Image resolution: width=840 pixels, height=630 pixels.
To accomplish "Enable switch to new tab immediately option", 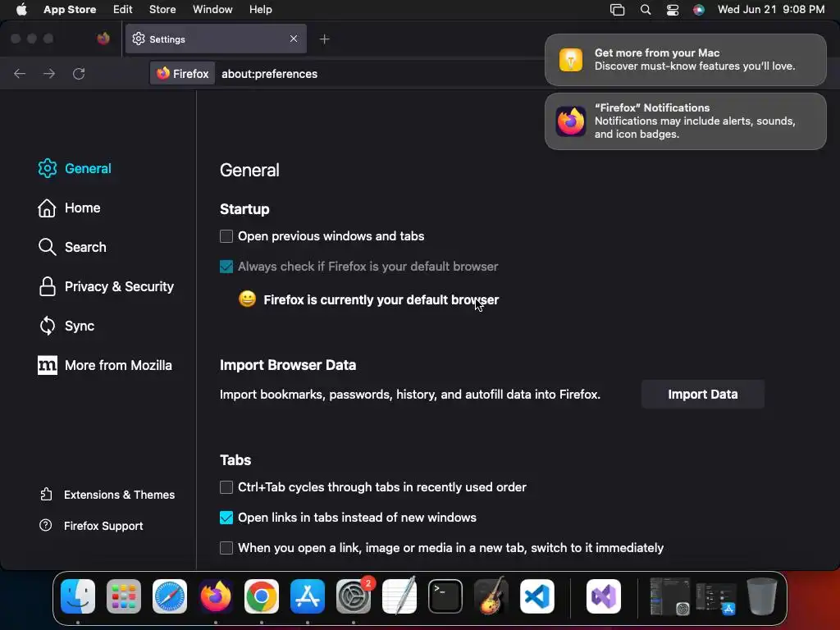I will point(226,547).
